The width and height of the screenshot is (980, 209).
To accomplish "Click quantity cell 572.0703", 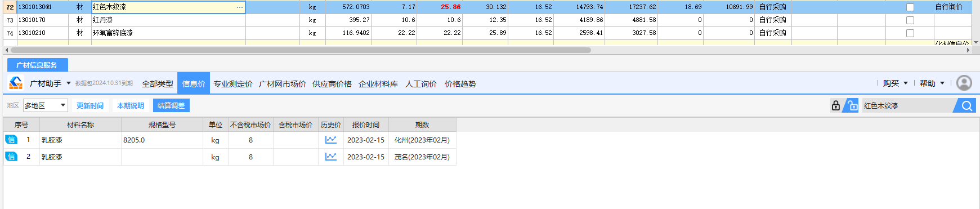I will [x=348, y=7].
